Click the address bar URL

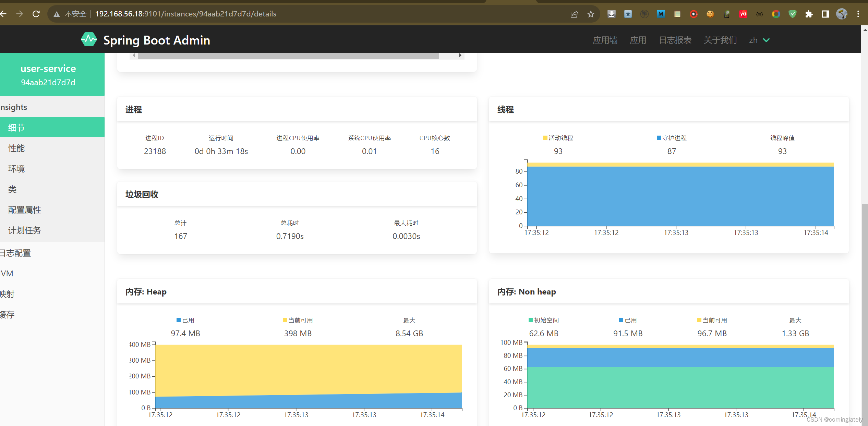(185, 14)
